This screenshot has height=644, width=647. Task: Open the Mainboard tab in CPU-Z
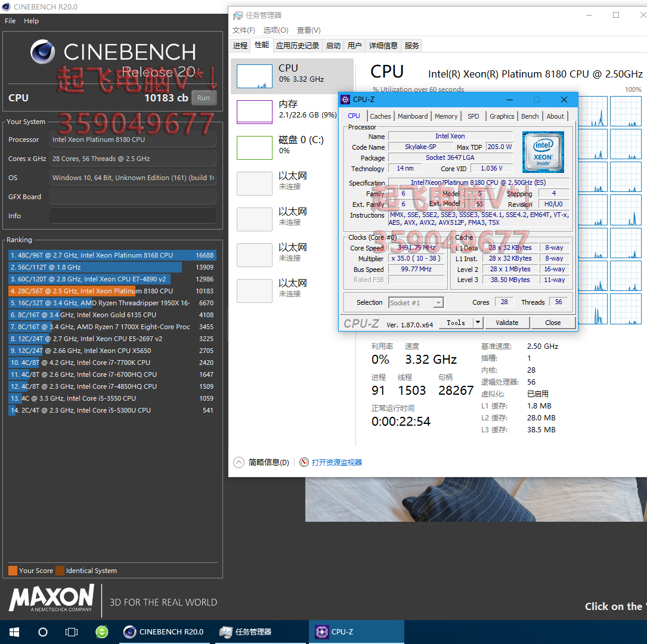point(413,116)
